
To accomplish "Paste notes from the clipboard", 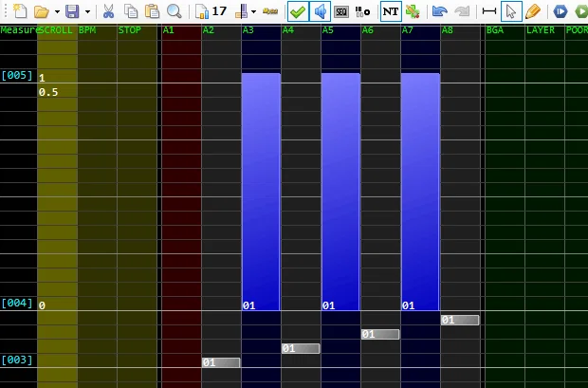I will 153,11.
